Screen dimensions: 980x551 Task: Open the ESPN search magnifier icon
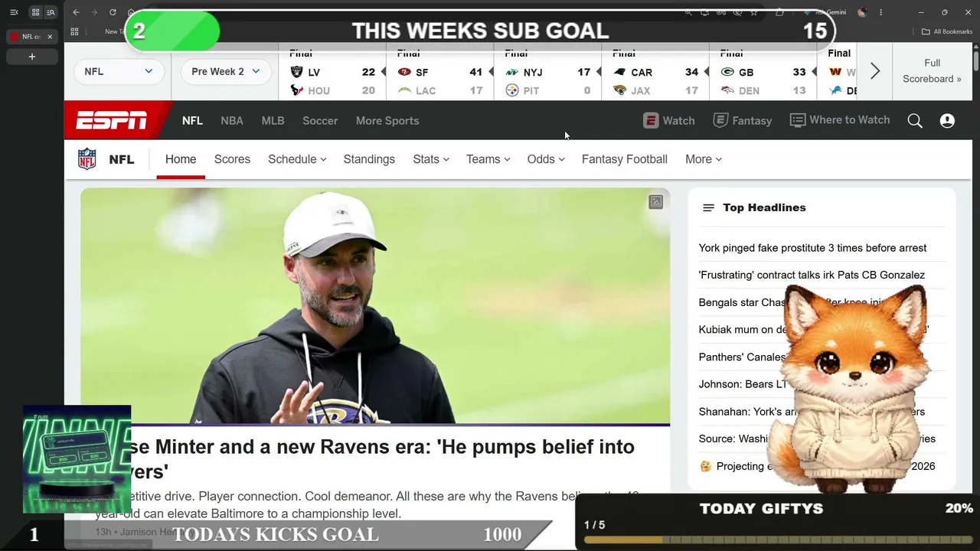(x=915, y=121)
